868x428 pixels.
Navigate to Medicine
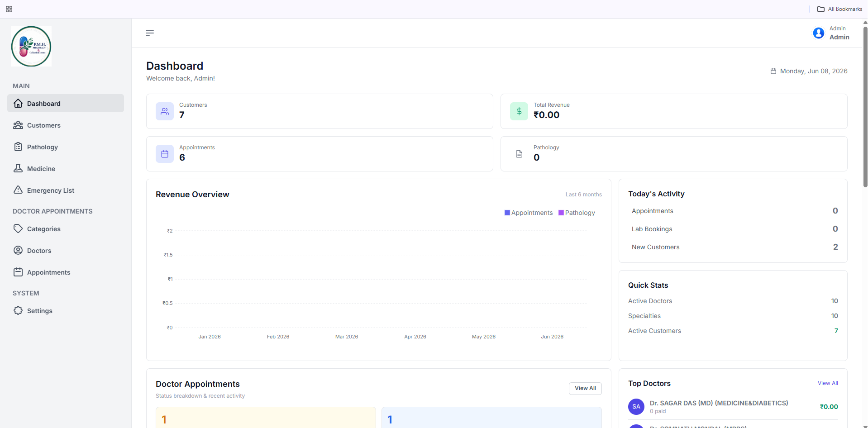click(66, 168)
